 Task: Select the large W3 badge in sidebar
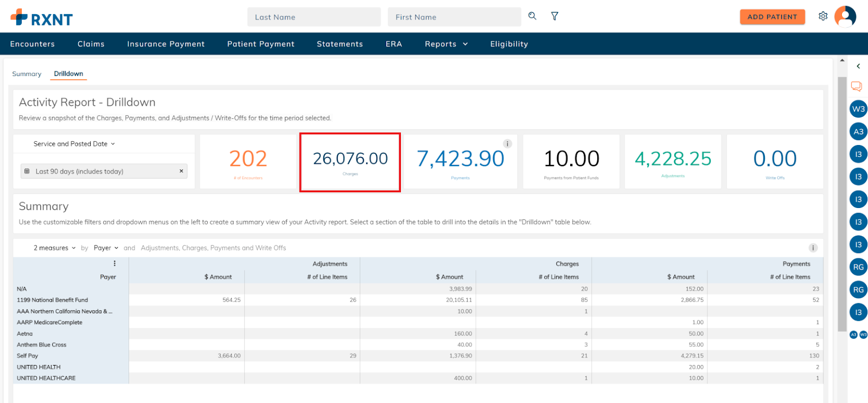(858, 109)
